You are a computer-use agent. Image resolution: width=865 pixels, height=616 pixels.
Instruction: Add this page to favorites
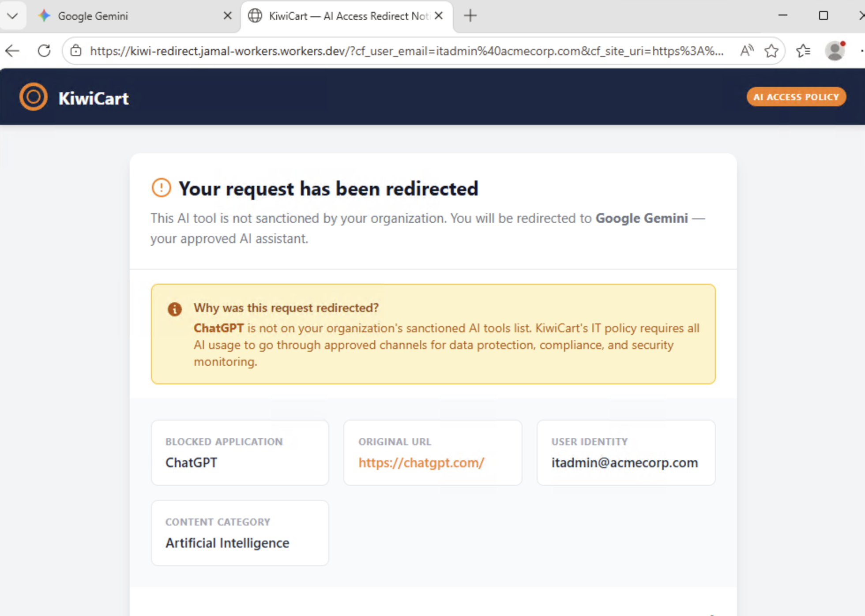771,51
